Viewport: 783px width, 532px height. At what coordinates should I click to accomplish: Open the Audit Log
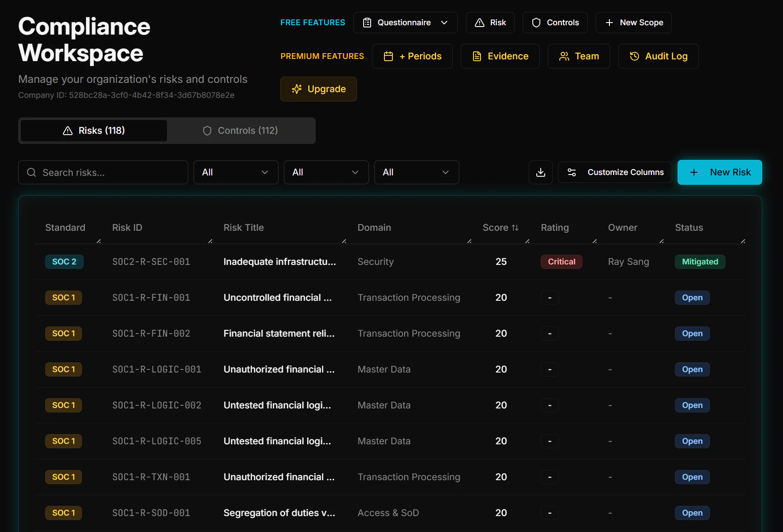[x=658, y=56]
